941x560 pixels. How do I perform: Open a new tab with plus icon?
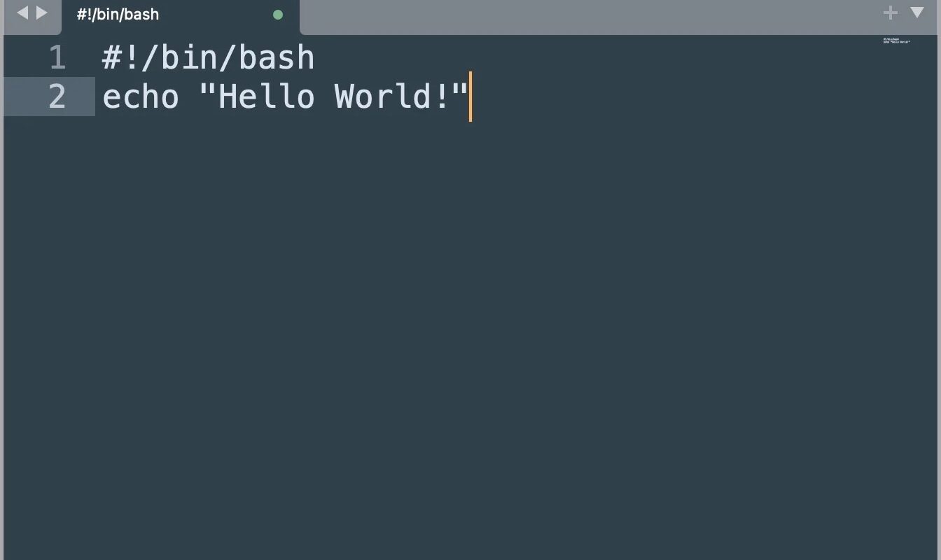point(890,13)
